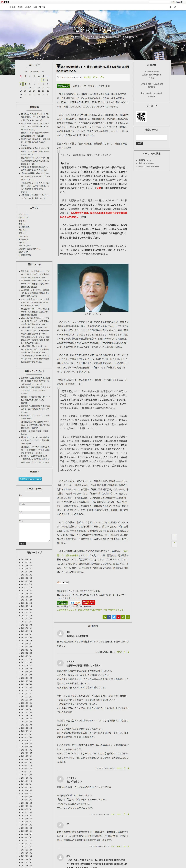Click the Jon Jaehak portrait photo
Image resolution: width=186 pixels, height=868 pixels.
pos(93,288)
